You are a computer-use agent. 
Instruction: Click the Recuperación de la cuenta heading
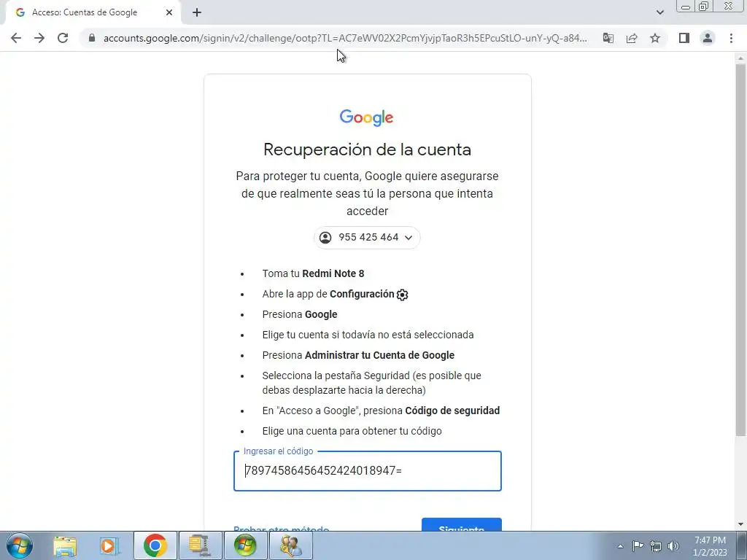pos(368,149)
